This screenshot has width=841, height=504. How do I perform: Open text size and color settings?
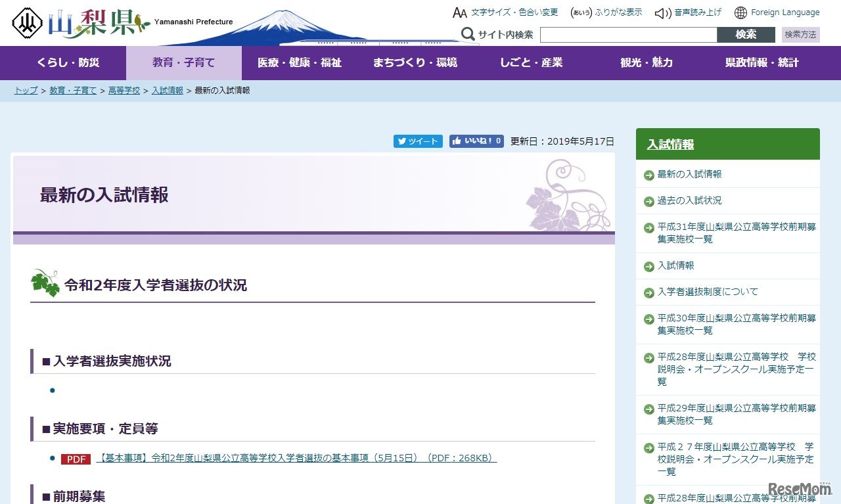point(505,12)
